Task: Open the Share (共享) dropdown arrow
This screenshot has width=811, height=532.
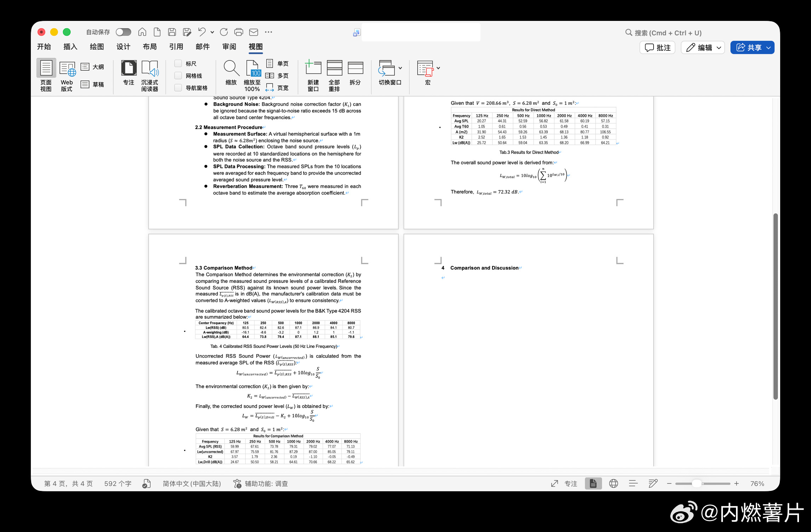Action: pos(769,48)
